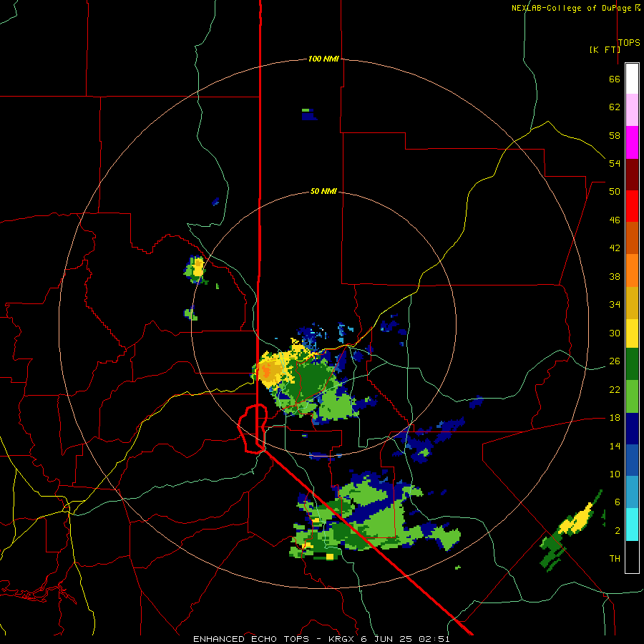
Task: Select the dark orange swatch near 42
Action: (x=632, y=238)
